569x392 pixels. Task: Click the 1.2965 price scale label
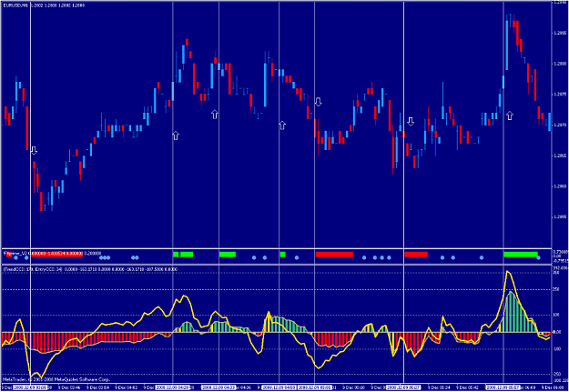click(x=560, y=156)
